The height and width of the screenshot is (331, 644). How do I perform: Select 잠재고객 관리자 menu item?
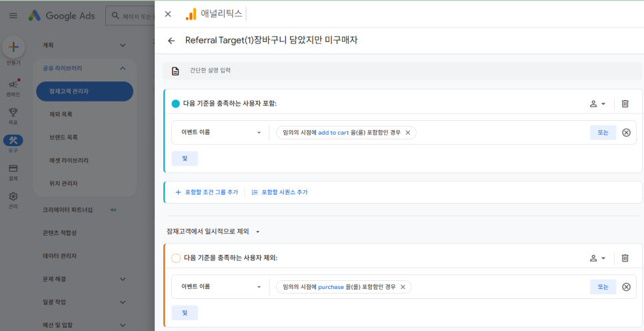tap(85, 91)
